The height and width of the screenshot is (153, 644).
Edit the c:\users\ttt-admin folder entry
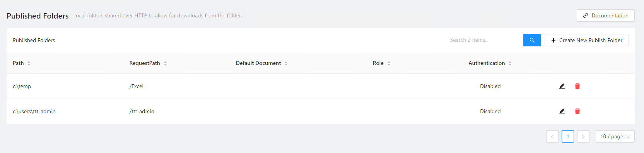point(562,111)
